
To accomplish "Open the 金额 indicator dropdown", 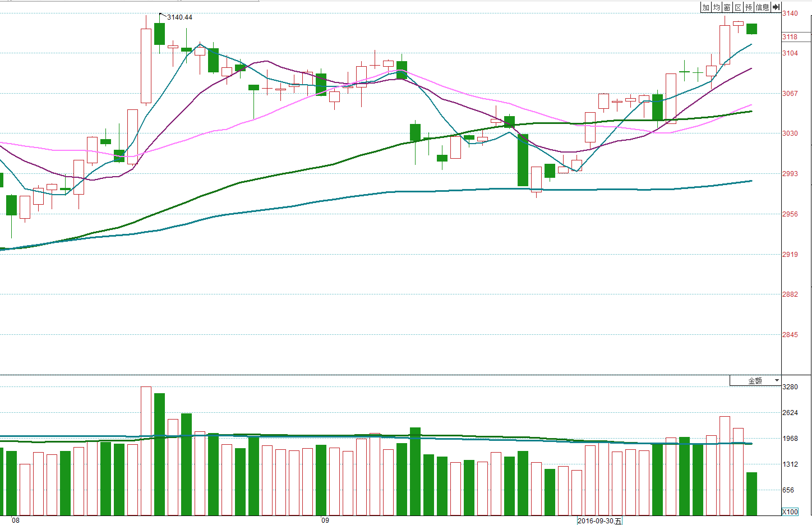I will [755, 381].
